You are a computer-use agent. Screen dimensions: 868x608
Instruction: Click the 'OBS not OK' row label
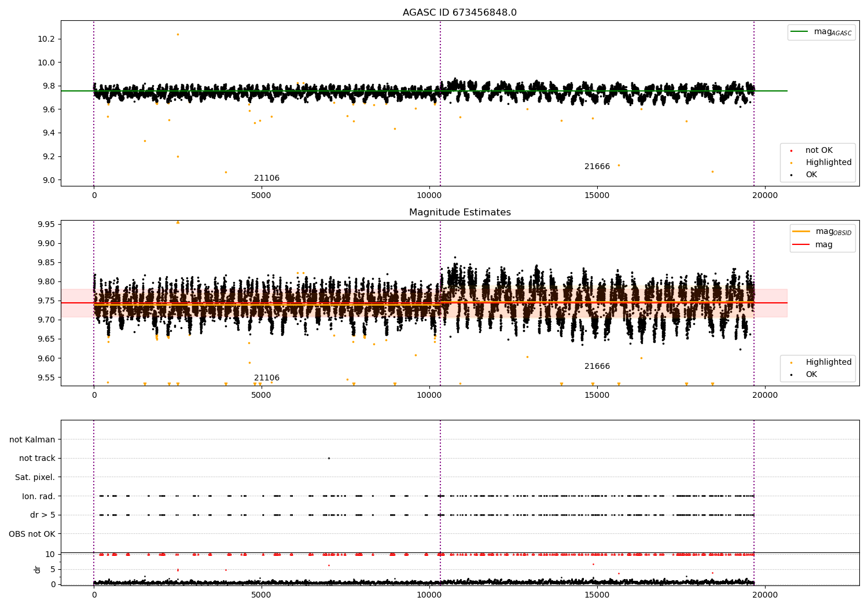(32, 534)
